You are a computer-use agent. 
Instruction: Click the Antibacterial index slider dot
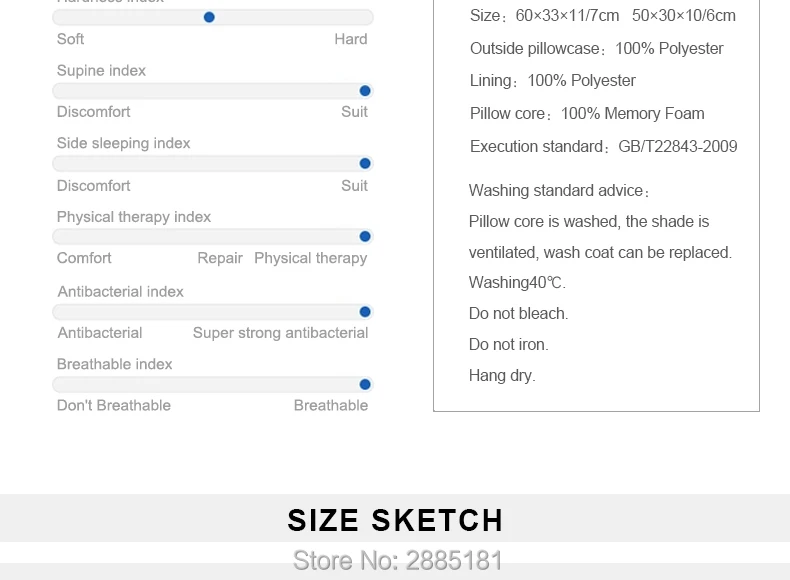365,312
